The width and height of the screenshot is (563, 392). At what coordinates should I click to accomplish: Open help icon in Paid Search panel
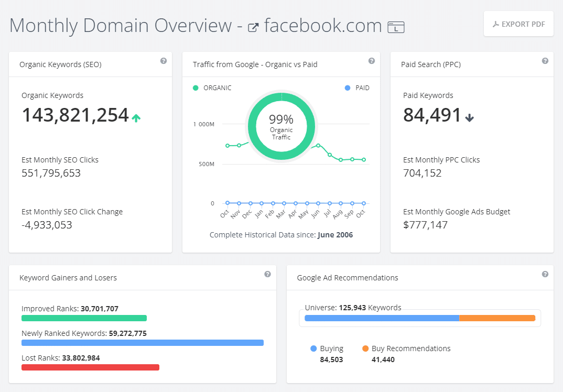tap(545, 61)
